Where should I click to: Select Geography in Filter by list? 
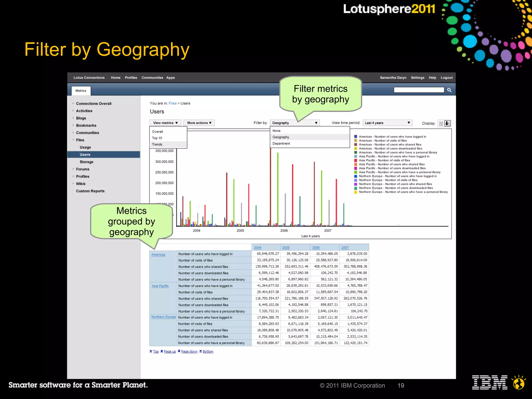310,137
